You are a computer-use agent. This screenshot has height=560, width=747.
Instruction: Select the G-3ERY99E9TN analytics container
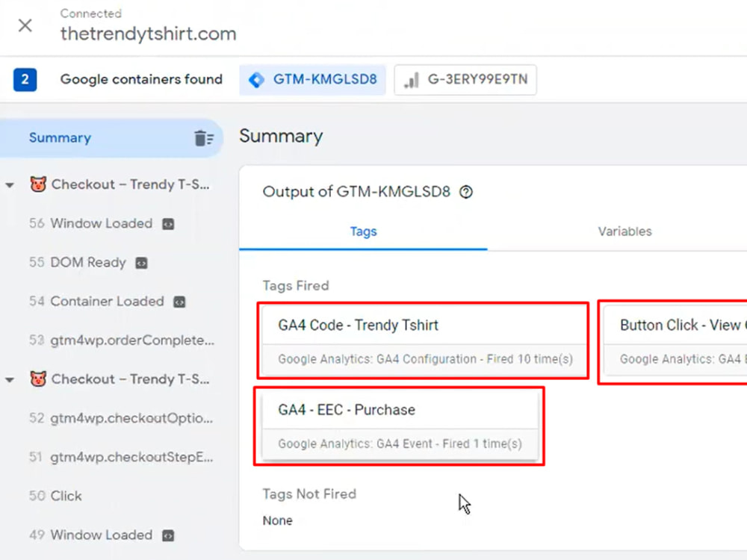point(465,80)
